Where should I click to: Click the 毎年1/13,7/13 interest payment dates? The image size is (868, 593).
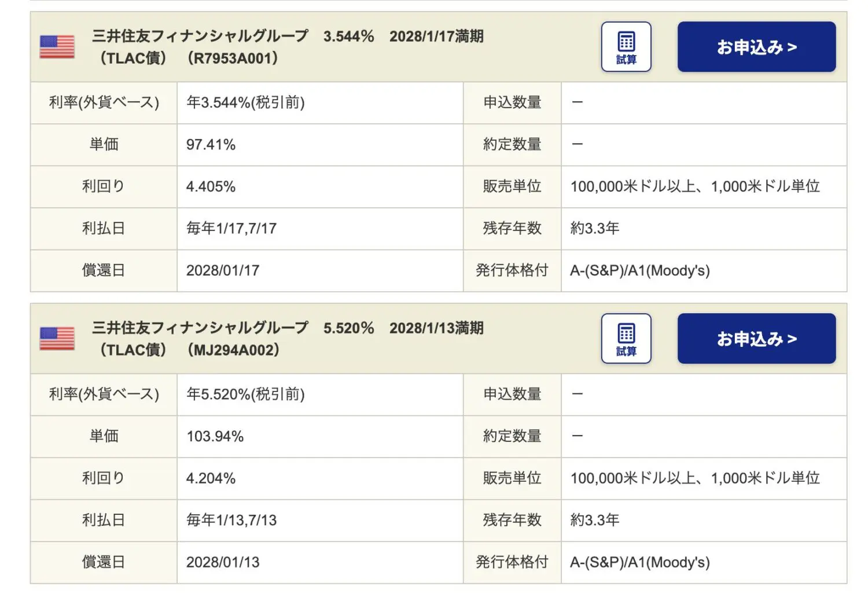(x=231, y=521)
